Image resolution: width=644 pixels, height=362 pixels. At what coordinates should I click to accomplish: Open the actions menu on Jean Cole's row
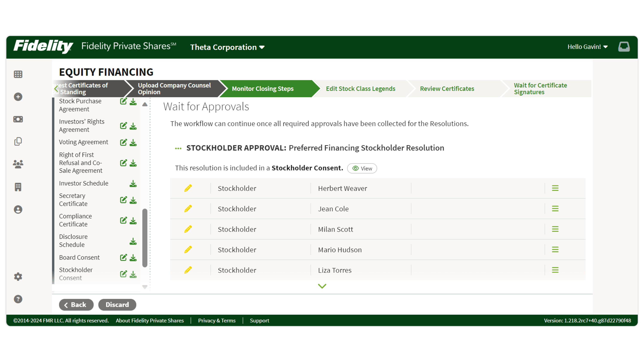coord(555,209)
